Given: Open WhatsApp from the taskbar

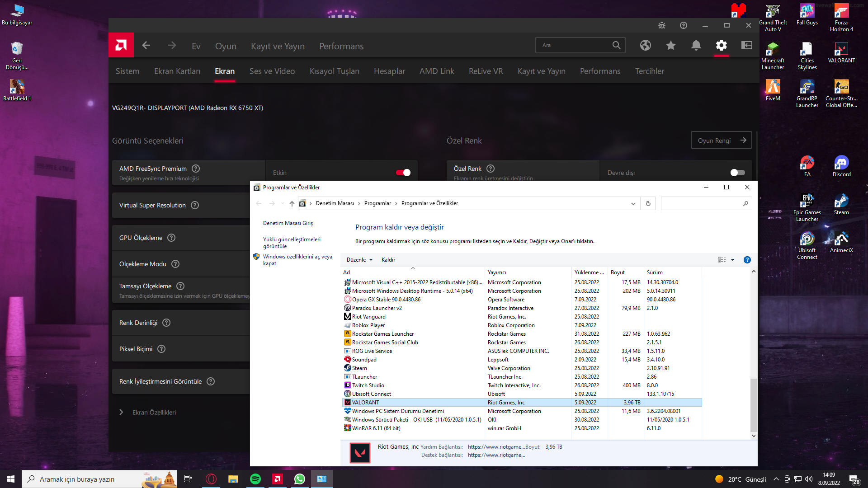Looking at the screenshot, I should point(300,479).
